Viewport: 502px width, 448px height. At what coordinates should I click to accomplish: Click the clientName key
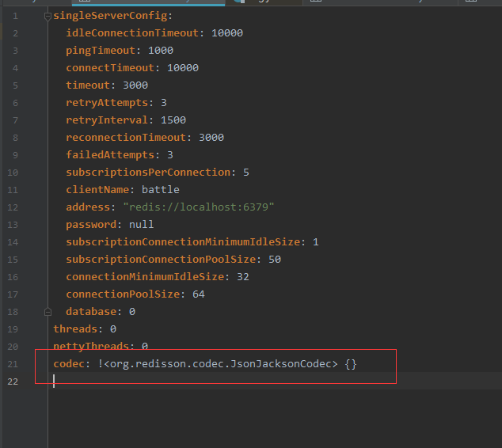(x=97, y=190)
